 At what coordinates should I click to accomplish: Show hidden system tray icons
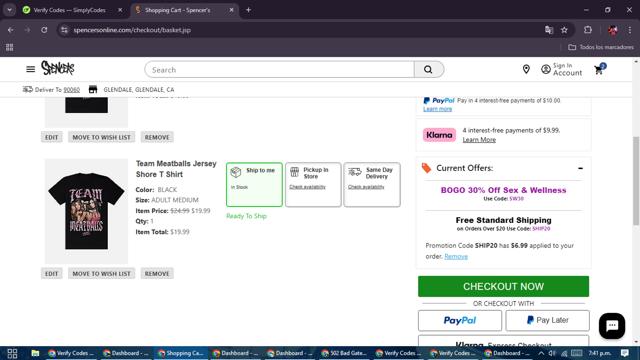pos(541,353)
